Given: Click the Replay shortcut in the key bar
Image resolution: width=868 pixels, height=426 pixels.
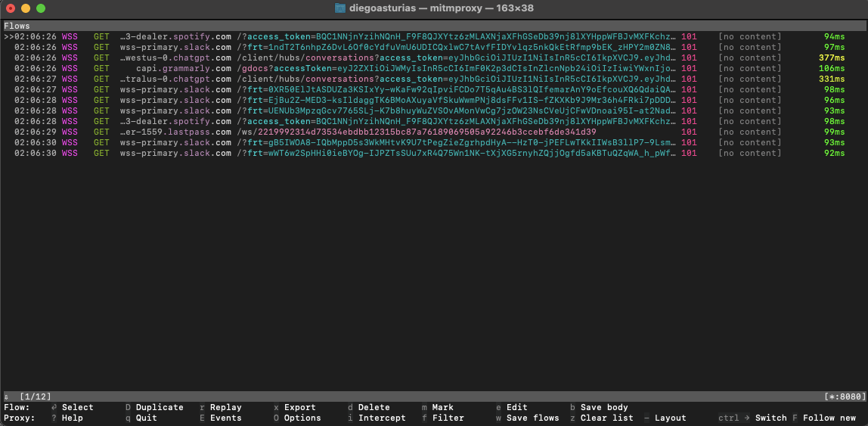Looking at the screenshot, I should [226, 407].
